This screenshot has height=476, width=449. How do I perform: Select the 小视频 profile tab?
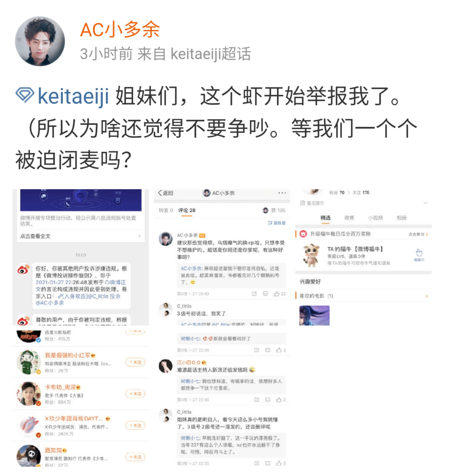[x=375, y=218]
